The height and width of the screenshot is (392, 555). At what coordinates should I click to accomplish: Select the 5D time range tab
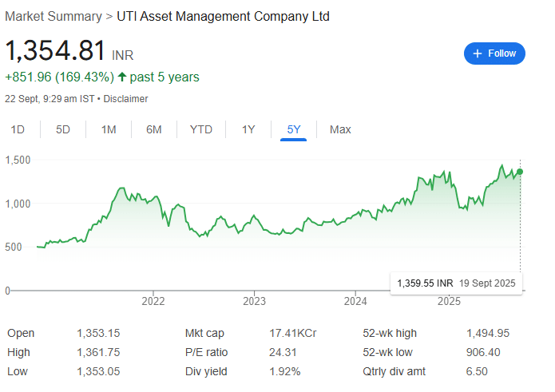point(63,129)
